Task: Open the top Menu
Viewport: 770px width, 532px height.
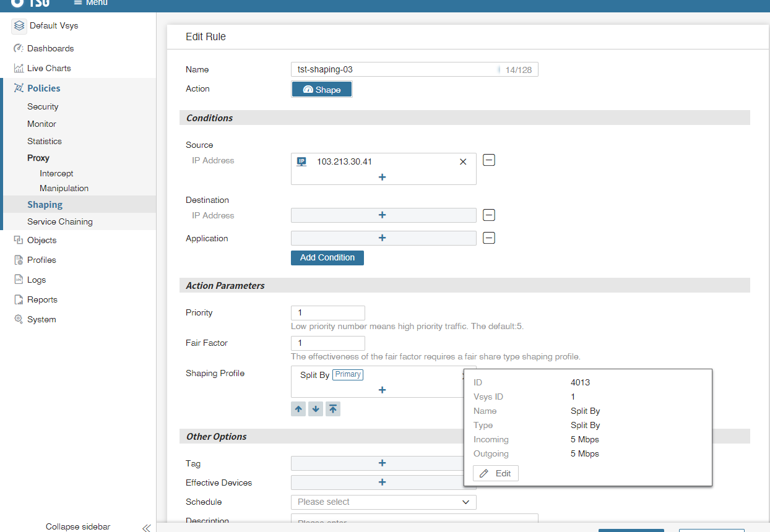Action: (90, 3)
